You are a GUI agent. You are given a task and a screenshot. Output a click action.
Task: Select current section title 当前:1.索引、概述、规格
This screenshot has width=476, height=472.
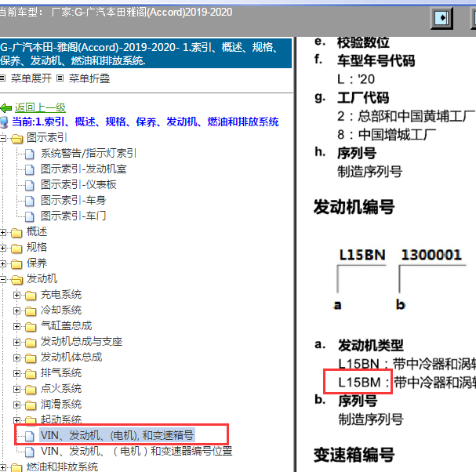point(145,122)
